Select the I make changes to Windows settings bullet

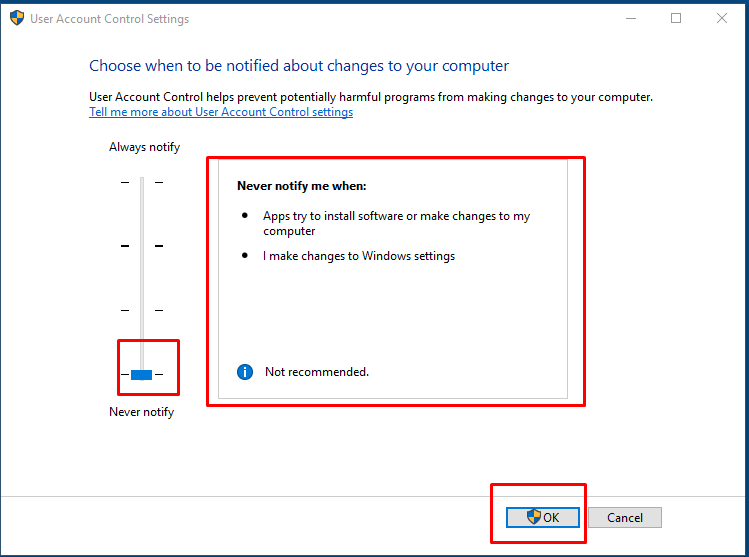[359, 256]
